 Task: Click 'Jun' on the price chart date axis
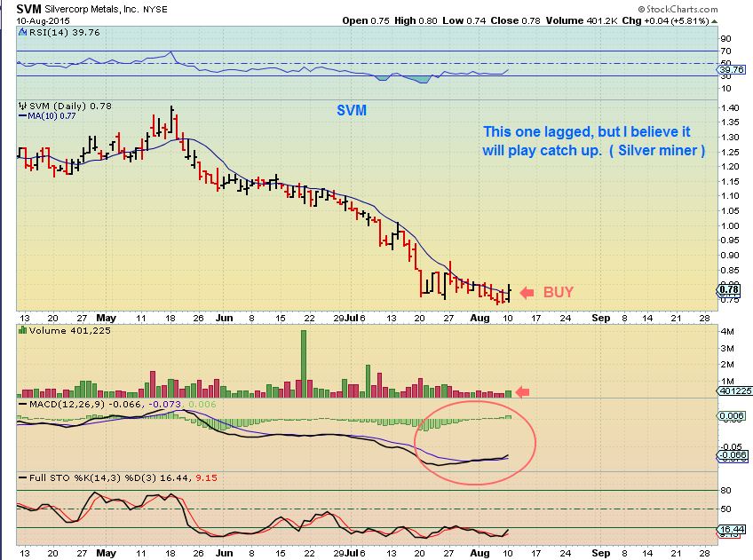click(225, 318)
